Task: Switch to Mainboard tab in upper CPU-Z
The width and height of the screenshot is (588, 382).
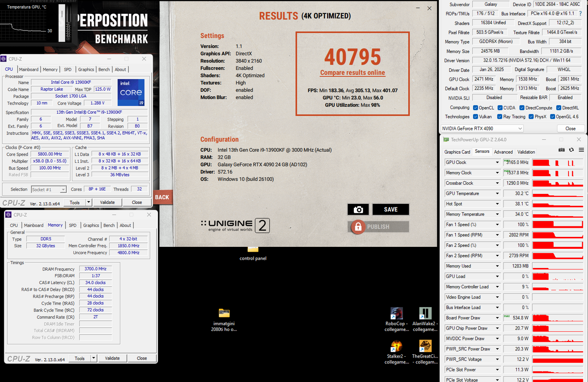Action: click(29, 69)
